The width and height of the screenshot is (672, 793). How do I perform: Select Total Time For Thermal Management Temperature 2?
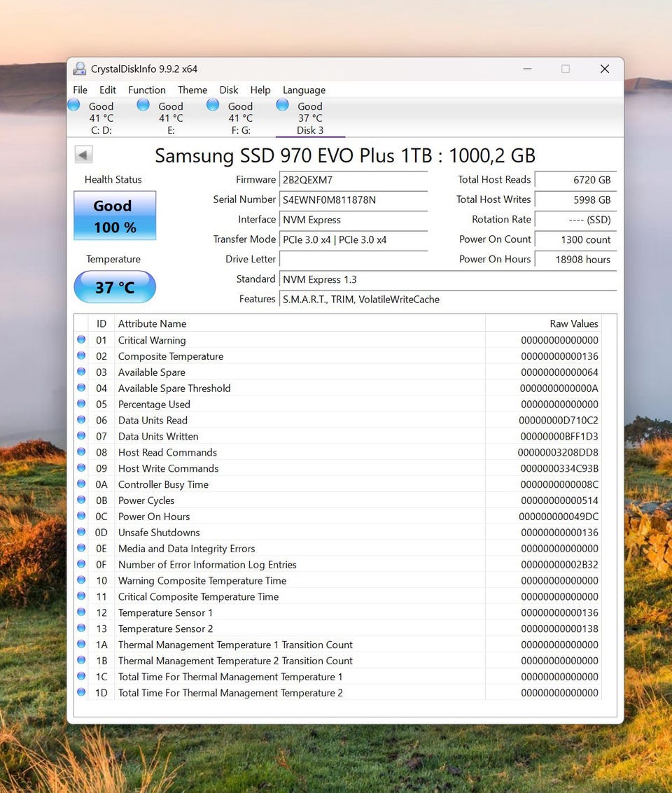pyautogui.click(x=338, y=692)
